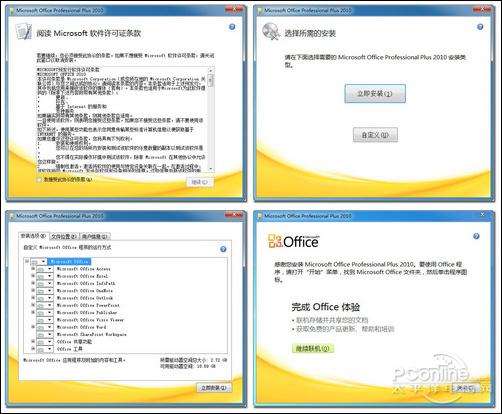Select Microsoft Office InfoPath tree label
The height and width of the screenshot is (414, 502).
click(x=86, y=283)
